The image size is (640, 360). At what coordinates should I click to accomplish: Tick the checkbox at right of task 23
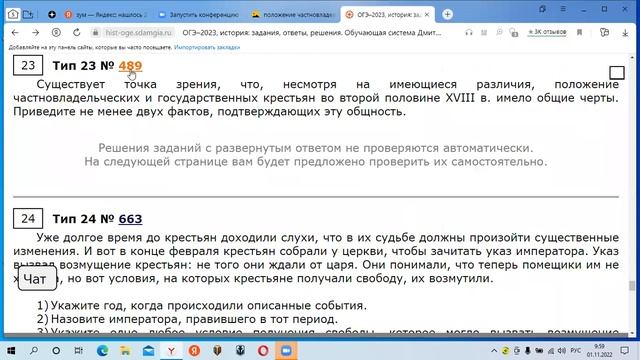point(617,73)
